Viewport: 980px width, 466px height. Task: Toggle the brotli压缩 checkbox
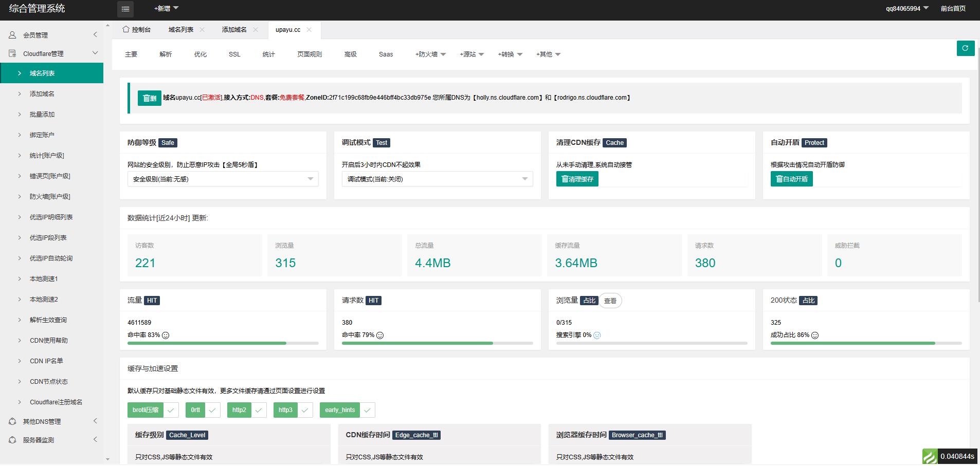[x=171, y=410]
